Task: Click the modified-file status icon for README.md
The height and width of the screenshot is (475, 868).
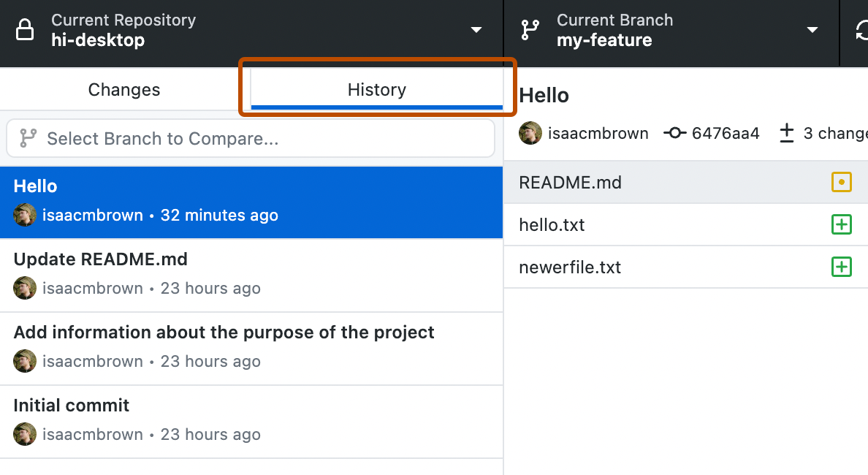Action: (x=842, y=182)
